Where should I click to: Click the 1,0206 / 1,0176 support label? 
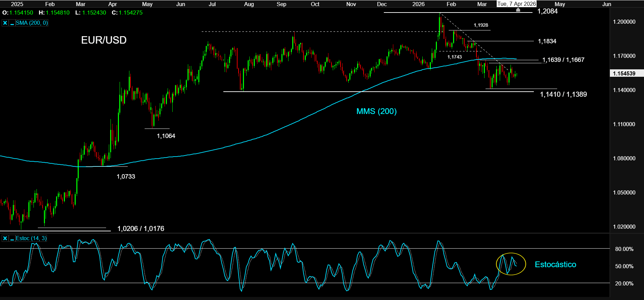click(141, 229)
